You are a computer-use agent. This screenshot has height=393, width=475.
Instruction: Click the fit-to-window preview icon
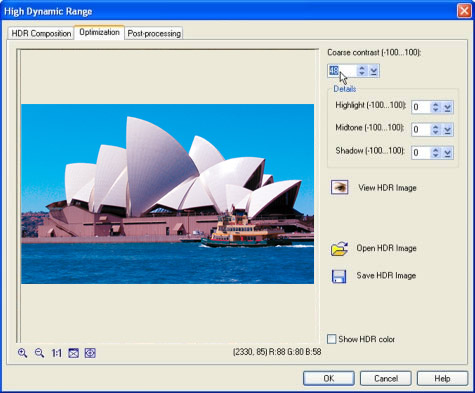(73, 353)
